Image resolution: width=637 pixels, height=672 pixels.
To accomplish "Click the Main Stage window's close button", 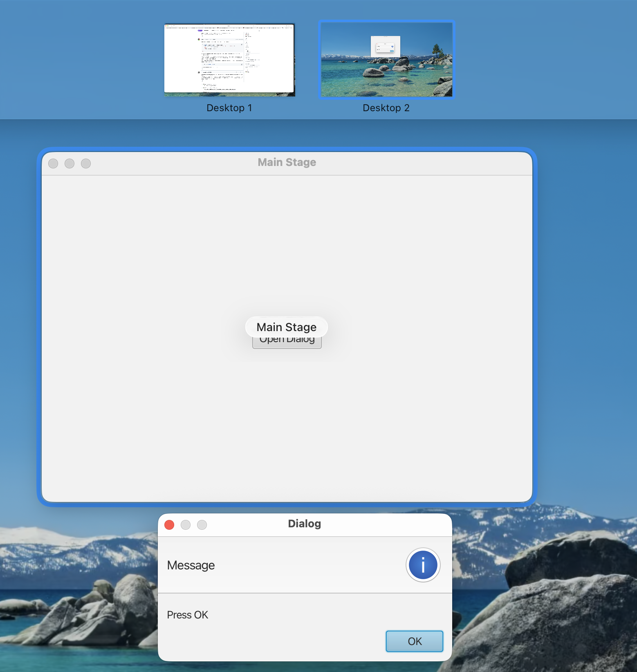I will coord(53,164).
